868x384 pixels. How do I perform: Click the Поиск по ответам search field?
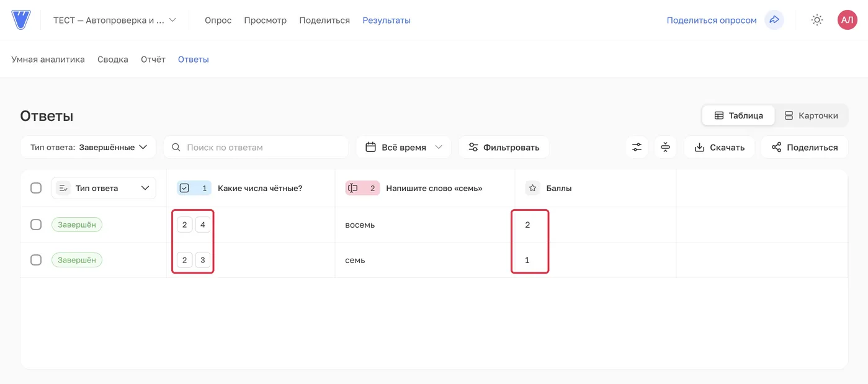[256, 147]
